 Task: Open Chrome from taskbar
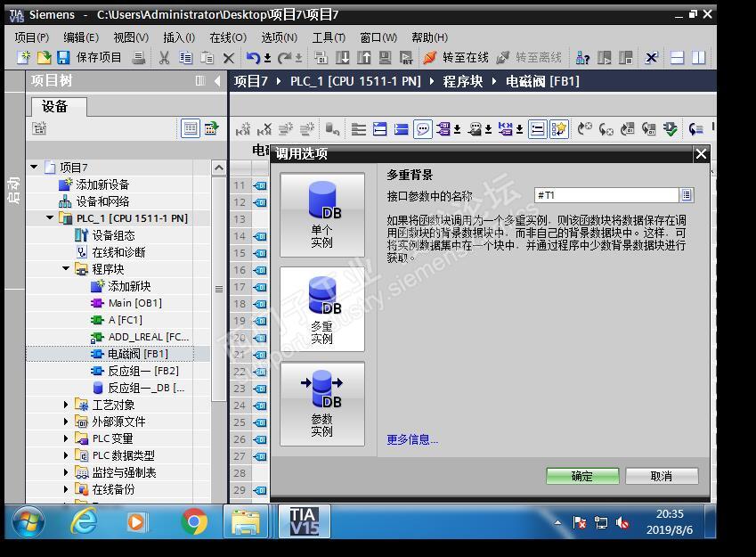tap(194, 521)
